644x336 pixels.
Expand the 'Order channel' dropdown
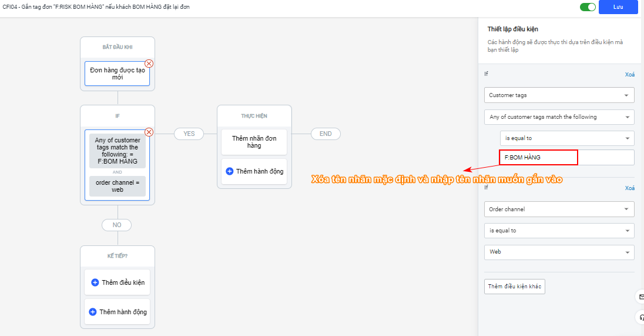click(559, 209)
